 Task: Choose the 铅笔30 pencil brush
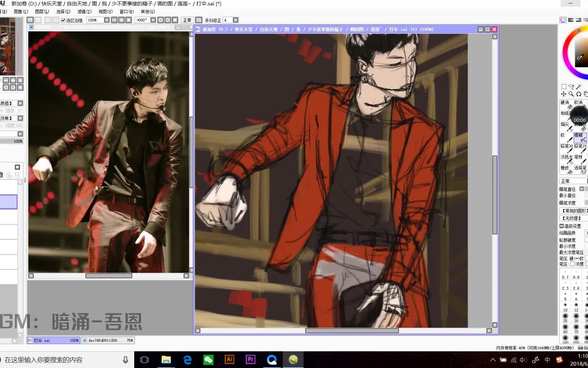pyautogui.click(x=566, y=148)
